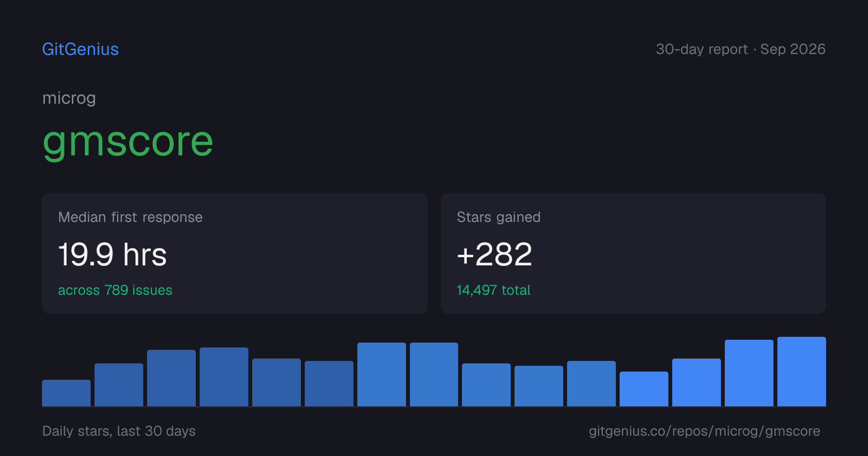The image size is (868, 456).
Task: Click the first, shortest chart bar
Action: tap(66, 393)
